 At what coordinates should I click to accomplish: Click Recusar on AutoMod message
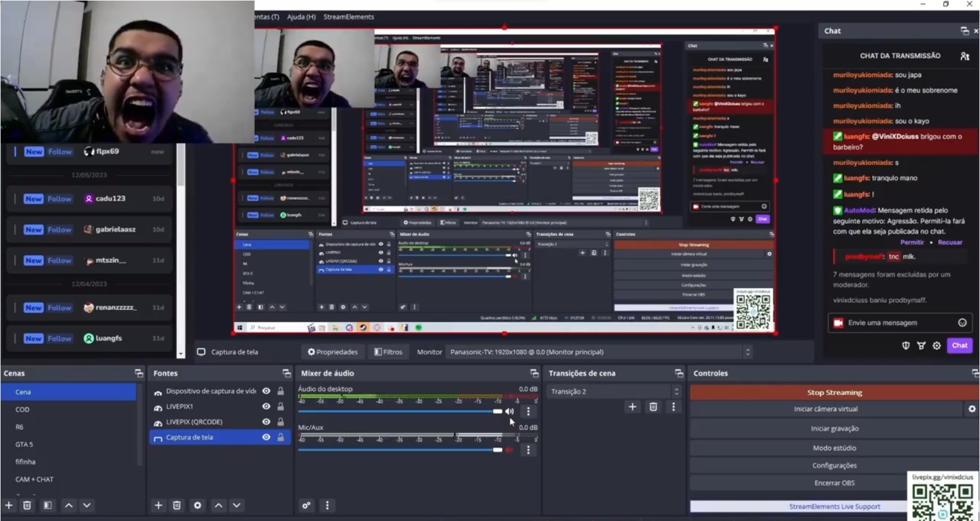point(950,242)
